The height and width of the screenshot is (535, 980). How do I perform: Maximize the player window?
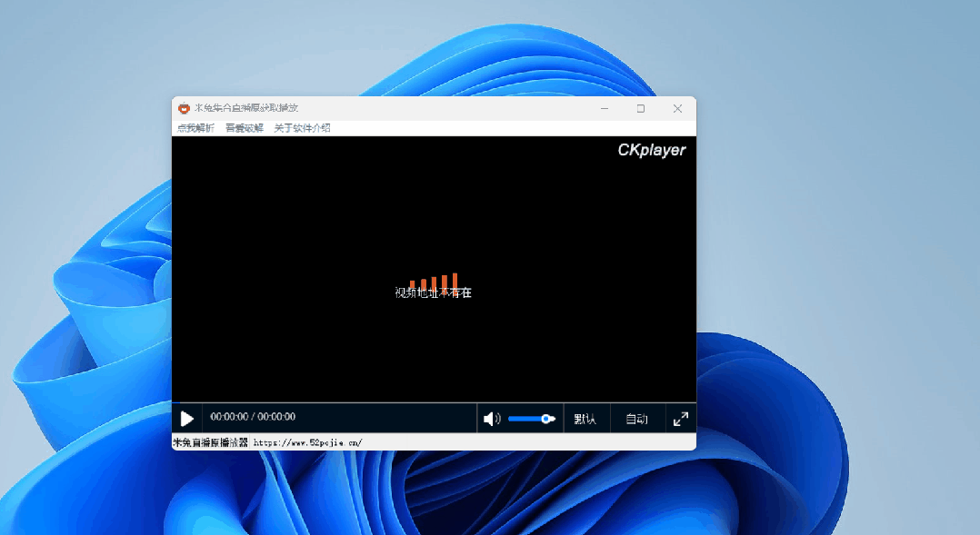641,109
